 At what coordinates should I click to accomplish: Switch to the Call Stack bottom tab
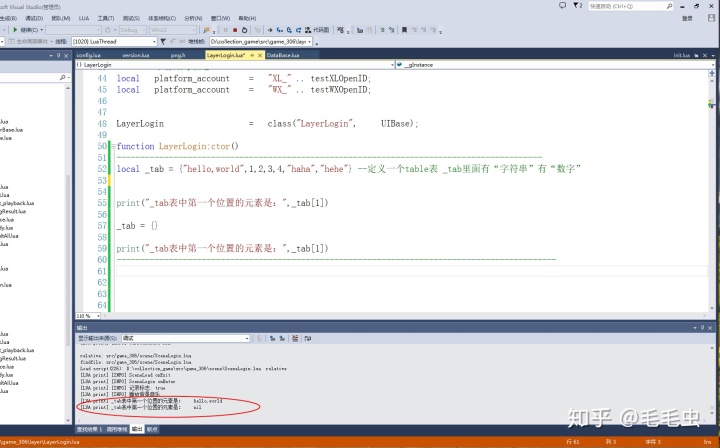[x=117, y=429]
